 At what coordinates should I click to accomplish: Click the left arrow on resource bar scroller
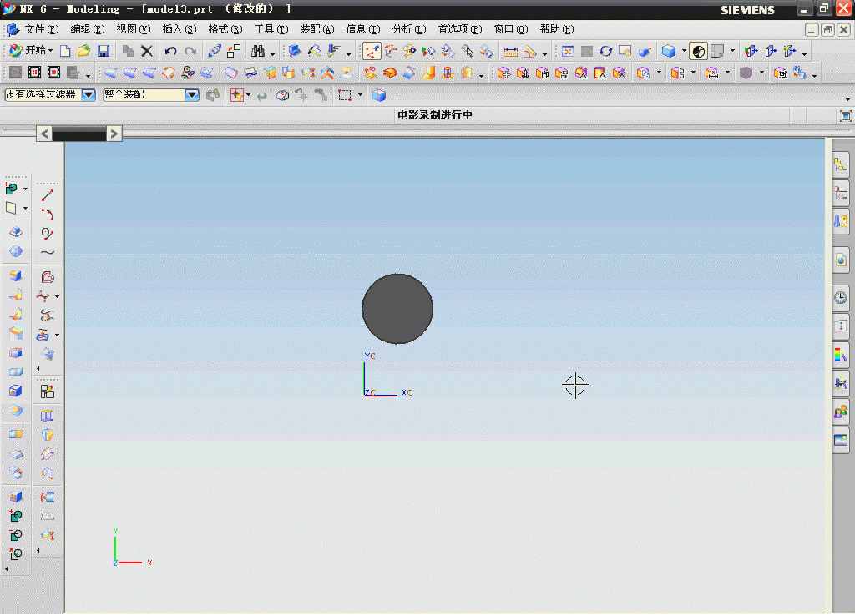45,134
